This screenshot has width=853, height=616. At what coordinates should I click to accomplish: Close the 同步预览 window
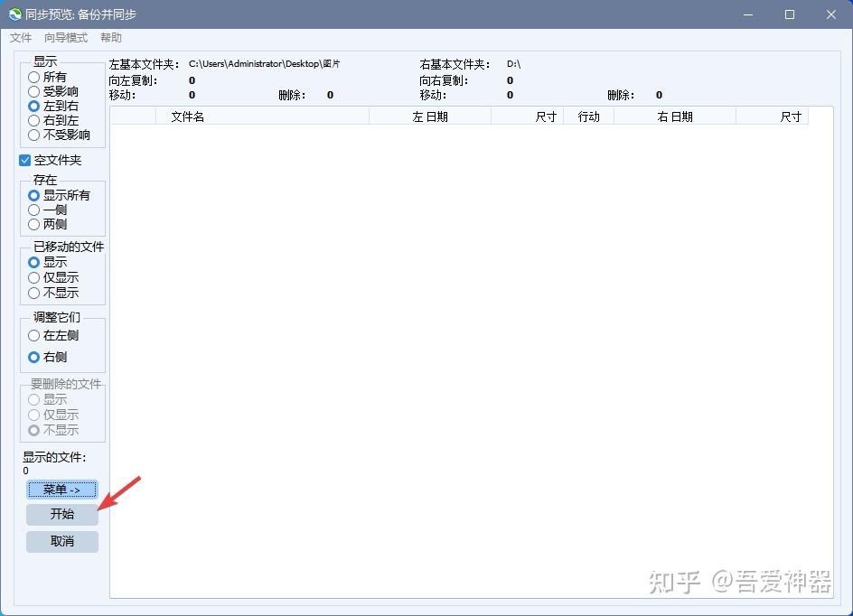click(831, 14)
